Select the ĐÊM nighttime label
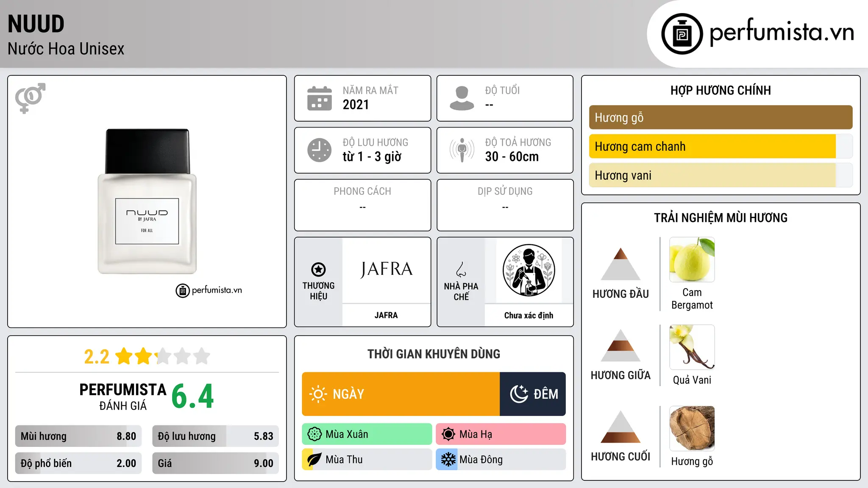The height and width of the screenshot is (488, 868). point(546,394)
